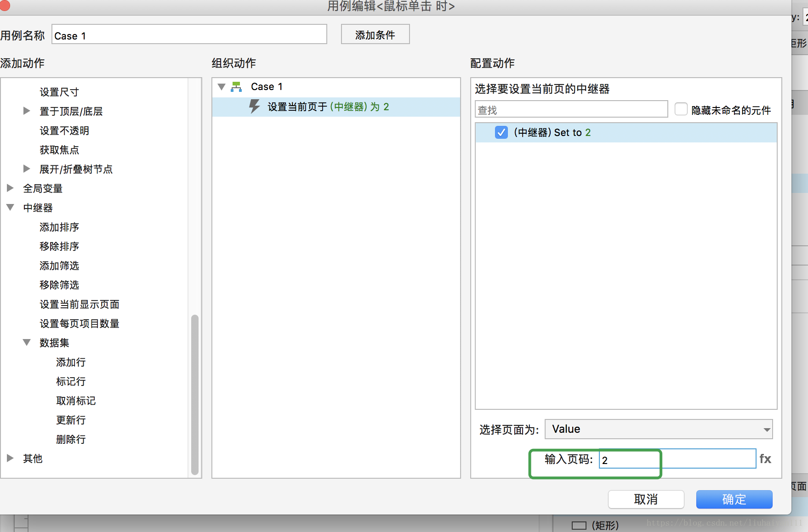Toggle the (中继器) Set to 2 checkbox
The width and height of the screenshot is (808, 532).
pos(501,132)
